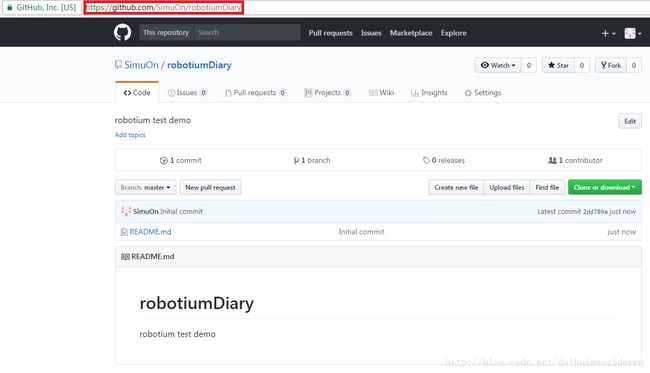Click the robotiumDiary README heading
The width and height of the screenshot is (650, 373).
tap(196, 303)
